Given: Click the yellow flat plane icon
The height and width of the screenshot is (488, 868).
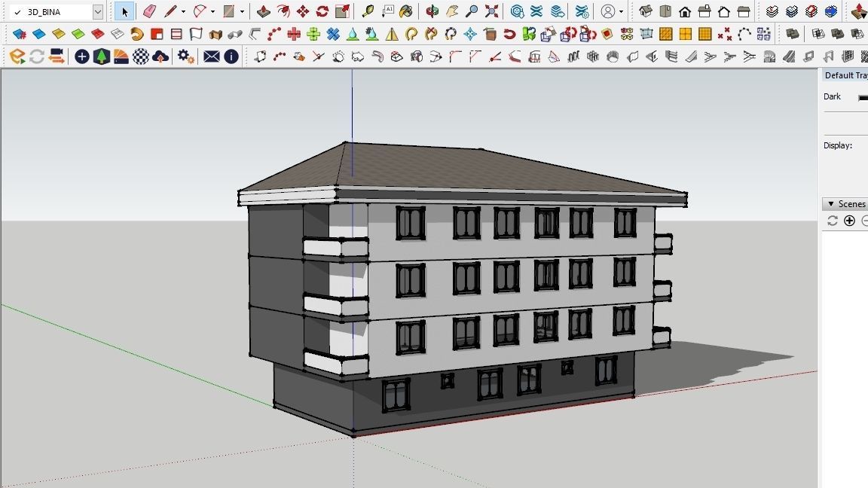Looking at the screenshot, I should [x=58, y=35].
